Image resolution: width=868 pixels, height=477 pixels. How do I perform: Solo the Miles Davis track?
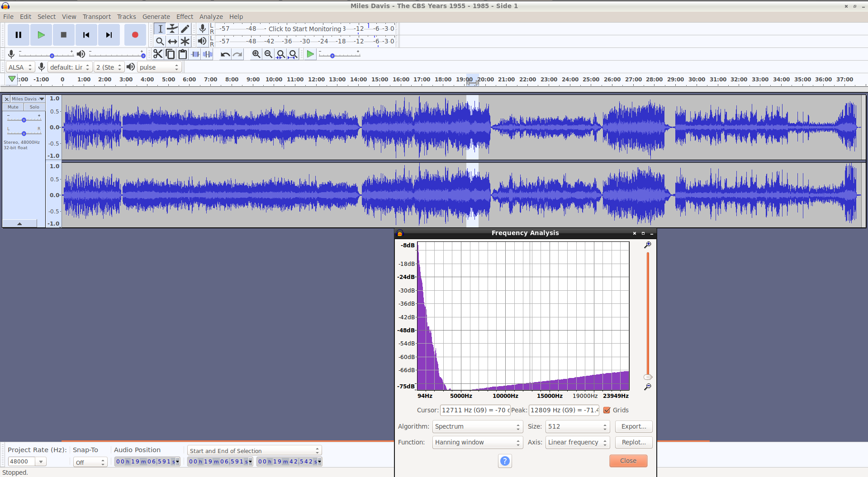click(x=34, y=107)
